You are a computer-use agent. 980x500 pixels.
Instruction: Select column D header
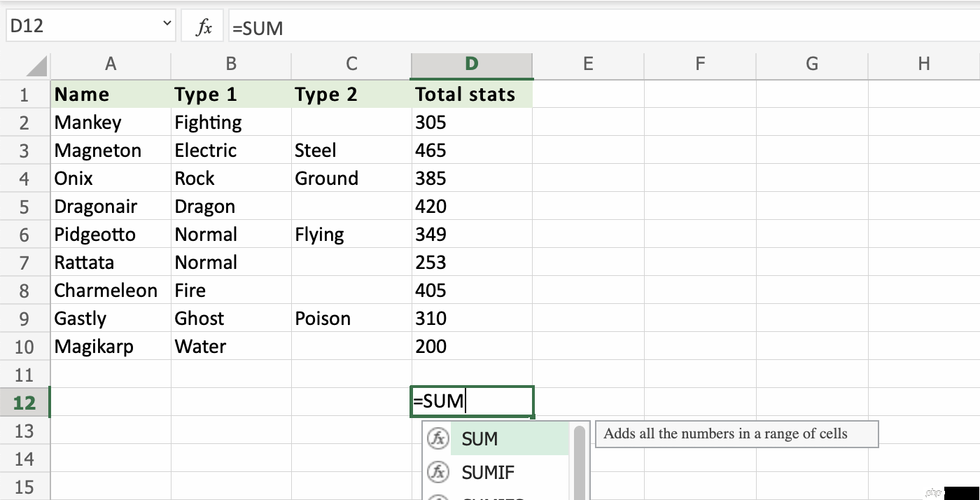tap(472, 64)
